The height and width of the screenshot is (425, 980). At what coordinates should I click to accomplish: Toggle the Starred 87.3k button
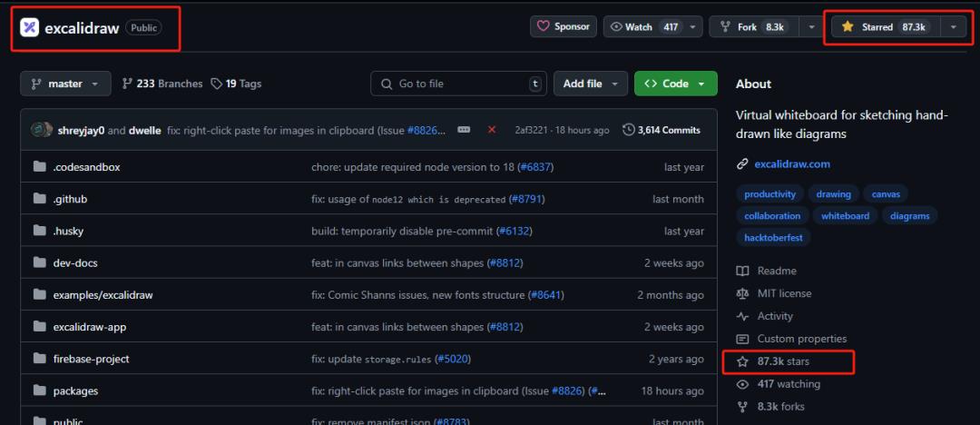coord(886,27)
